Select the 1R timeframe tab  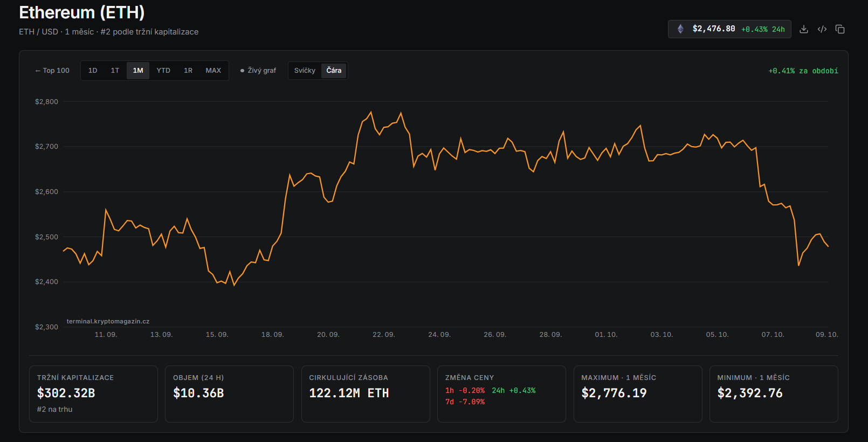coord(188,71)
